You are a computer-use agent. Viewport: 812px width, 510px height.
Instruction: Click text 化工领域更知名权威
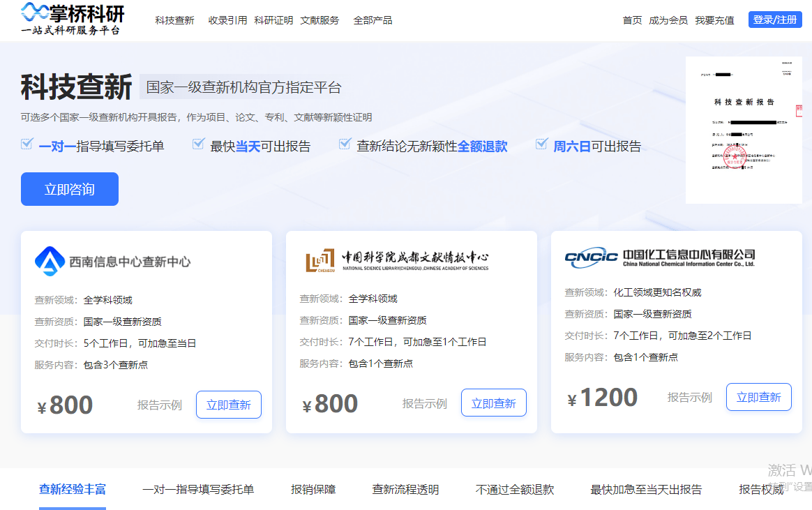[x=658, y=292]
